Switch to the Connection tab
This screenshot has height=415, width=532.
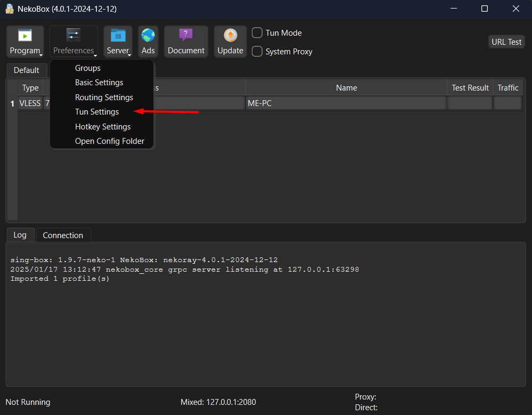point(63,235)
